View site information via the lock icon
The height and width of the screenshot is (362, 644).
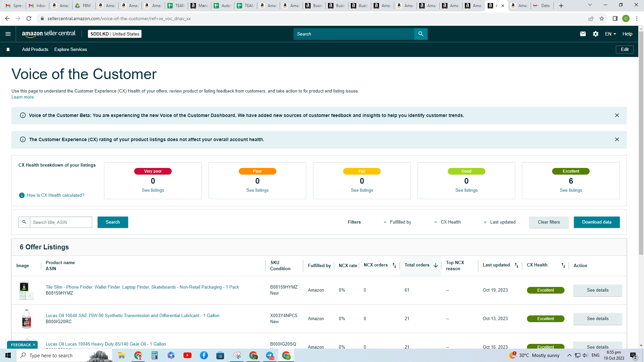click(42, 18)
